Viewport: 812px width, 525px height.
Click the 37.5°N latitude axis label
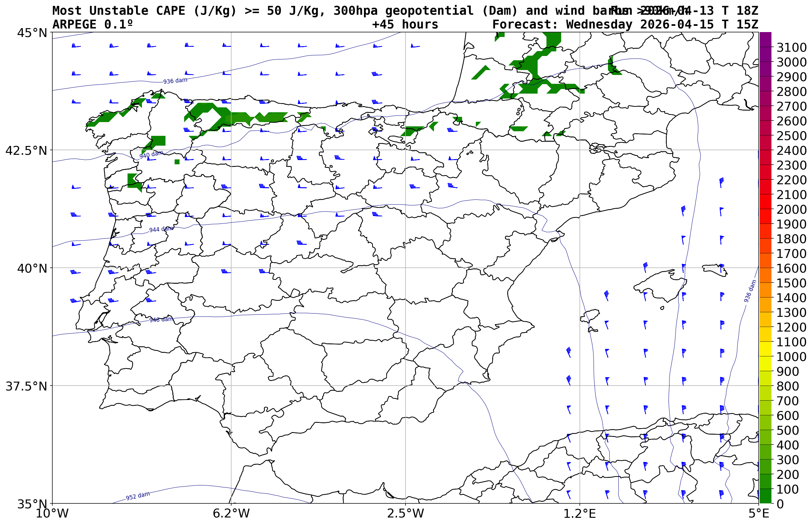(x=26, y=386)
